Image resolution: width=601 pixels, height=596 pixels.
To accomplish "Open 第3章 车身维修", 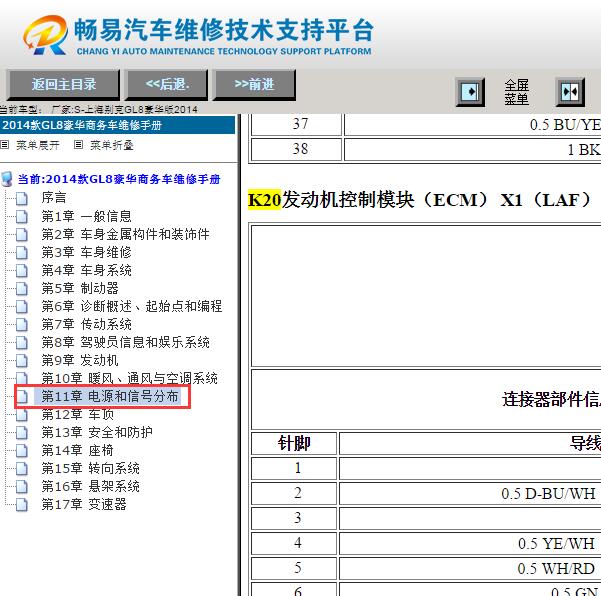I will 86,252.
